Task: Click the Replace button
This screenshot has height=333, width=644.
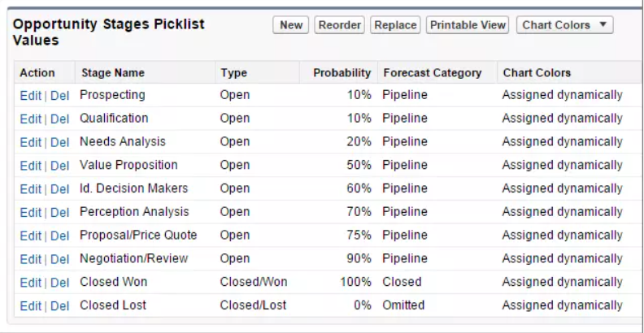Action: 395,25
